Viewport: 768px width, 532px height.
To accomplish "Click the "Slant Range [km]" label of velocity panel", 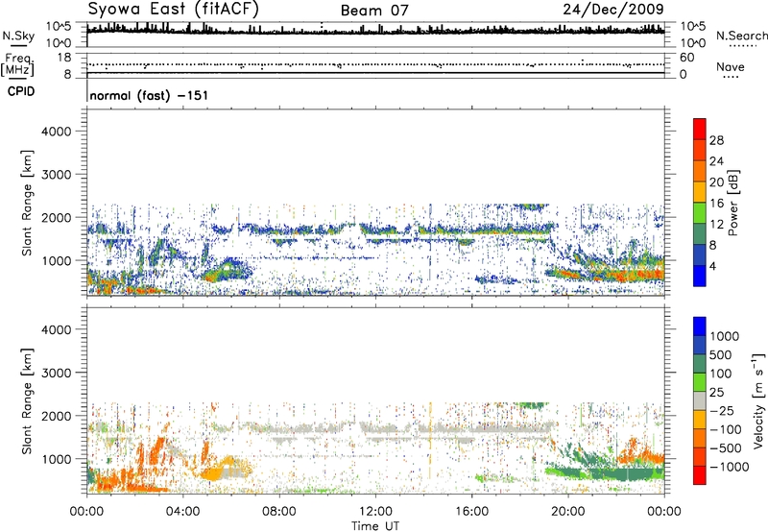I will pos(27,401).
